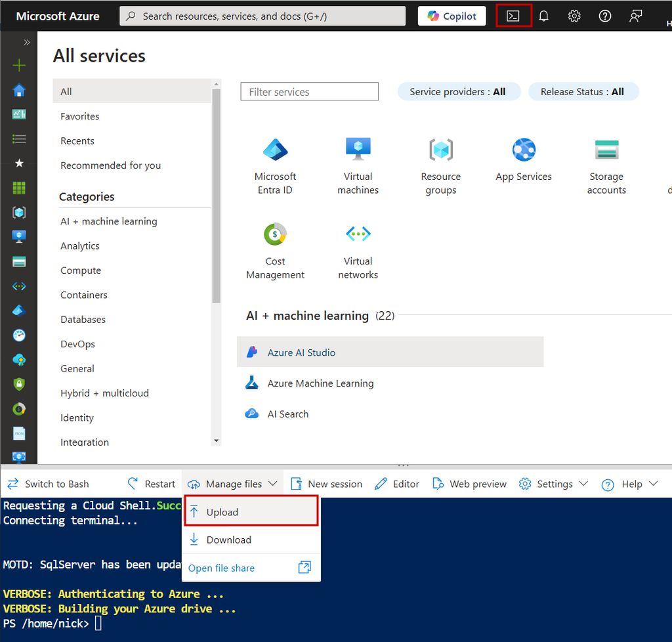Open Virtual machines monitor icon in sidebar
The image size is (672, 642).
(x=19, y=236)
